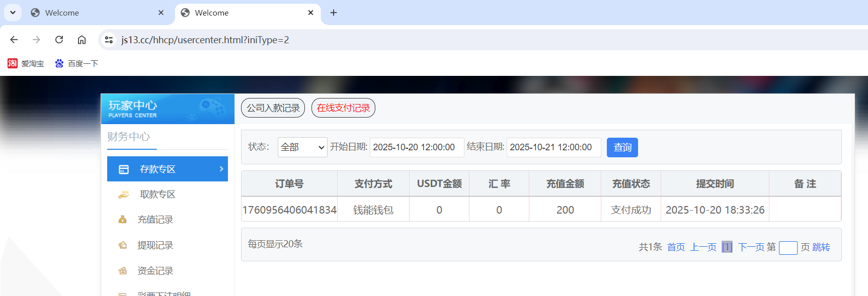The width and height of the screenshot is (868, 296).
Task: Open the 状态 全部 dropdown
Action: click(x=302, y=147)
